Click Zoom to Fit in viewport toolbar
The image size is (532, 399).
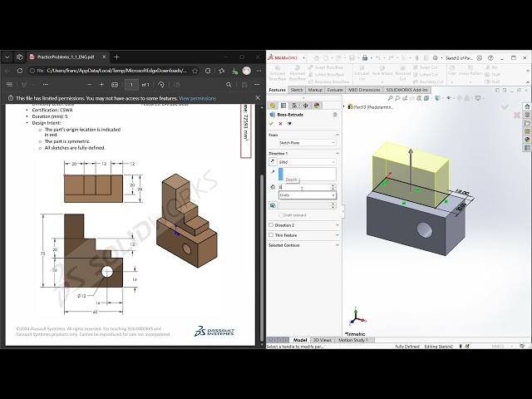click(x=390, y=98)
